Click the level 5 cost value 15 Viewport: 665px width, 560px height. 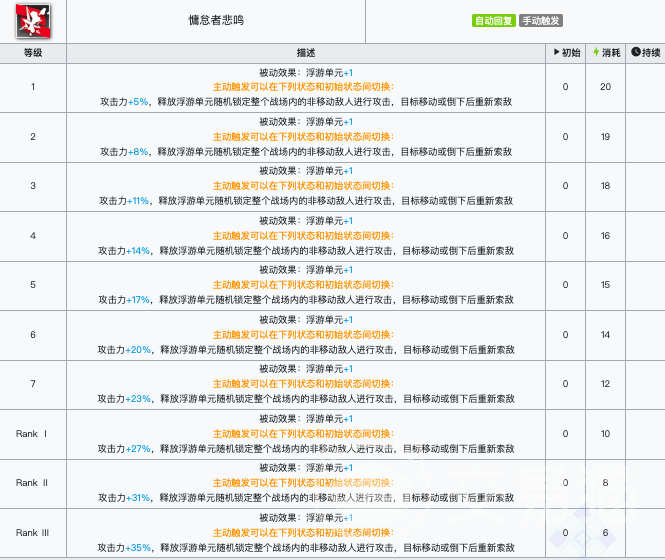(605, 285)
